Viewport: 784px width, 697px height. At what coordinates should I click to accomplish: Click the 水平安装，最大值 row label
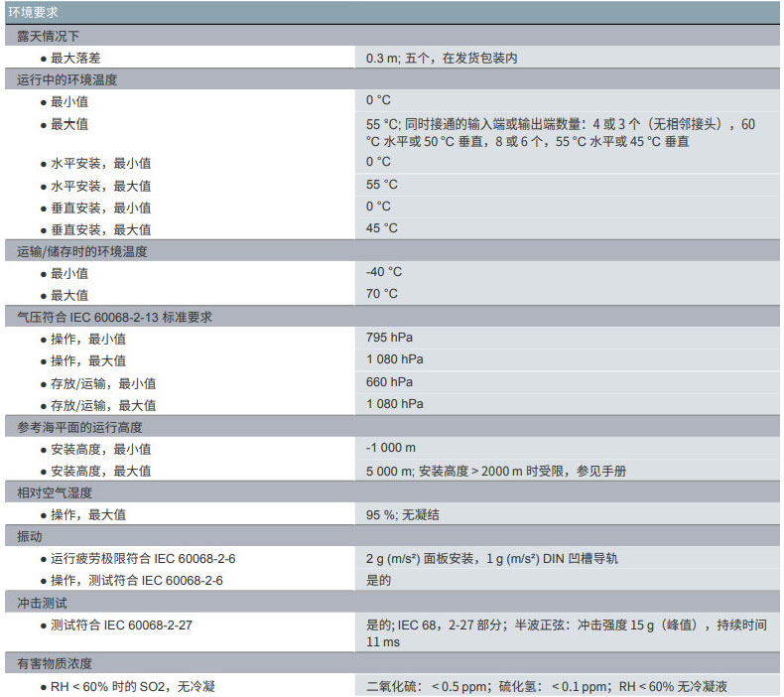pyautogui.click(x=100, y=186)
